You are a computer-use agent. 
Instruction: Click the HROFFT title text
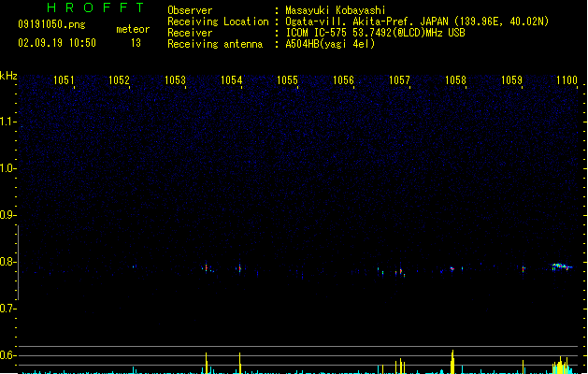(96, 7)
